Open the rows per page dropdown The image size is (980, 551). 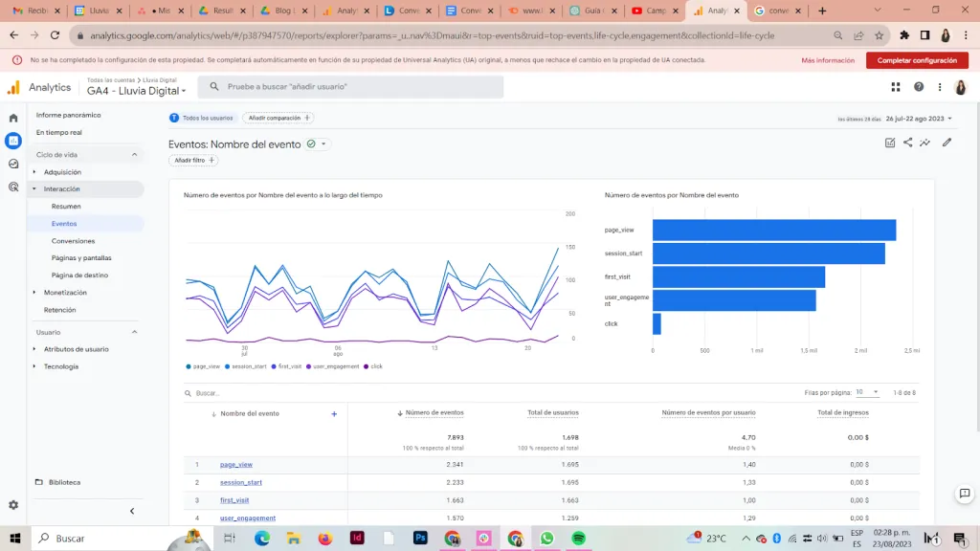867,392
